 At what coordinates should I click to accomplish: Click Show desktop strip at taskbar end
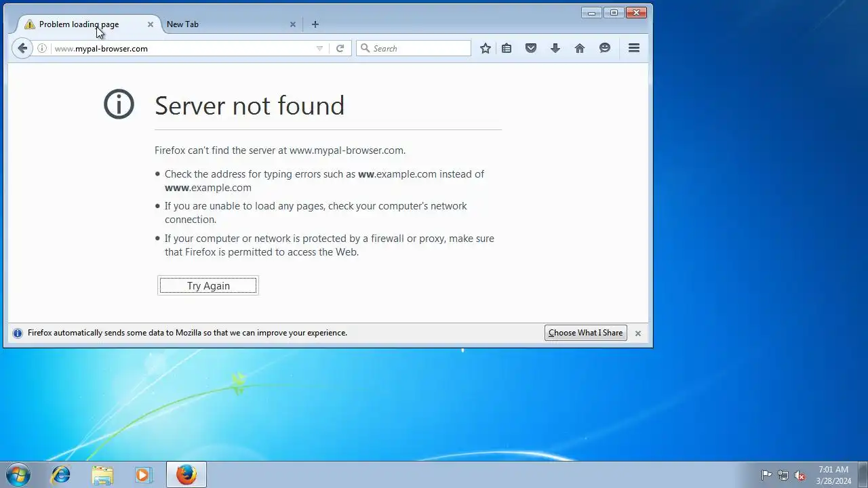(x=863, y=474)
